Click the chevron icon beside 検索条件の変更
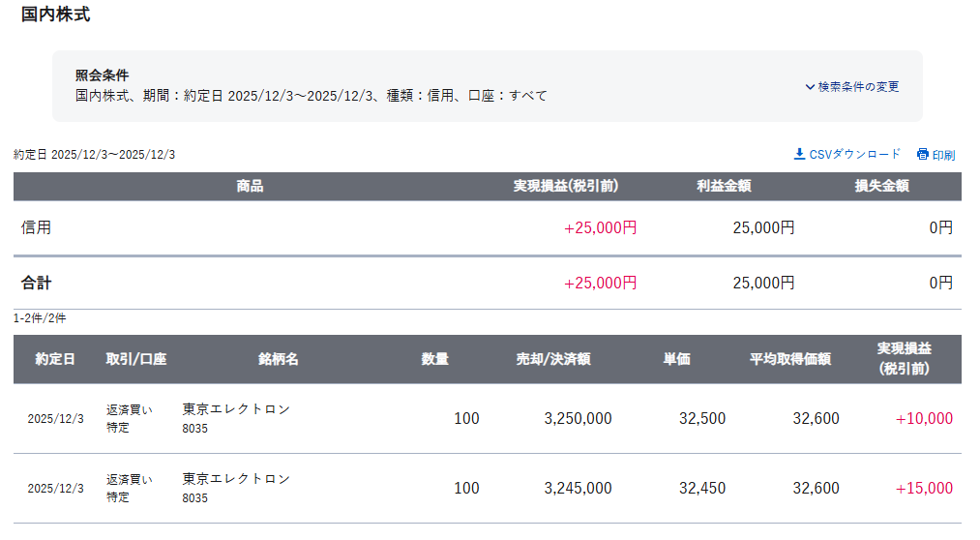The image size is (980, 540). pos(810,86)
